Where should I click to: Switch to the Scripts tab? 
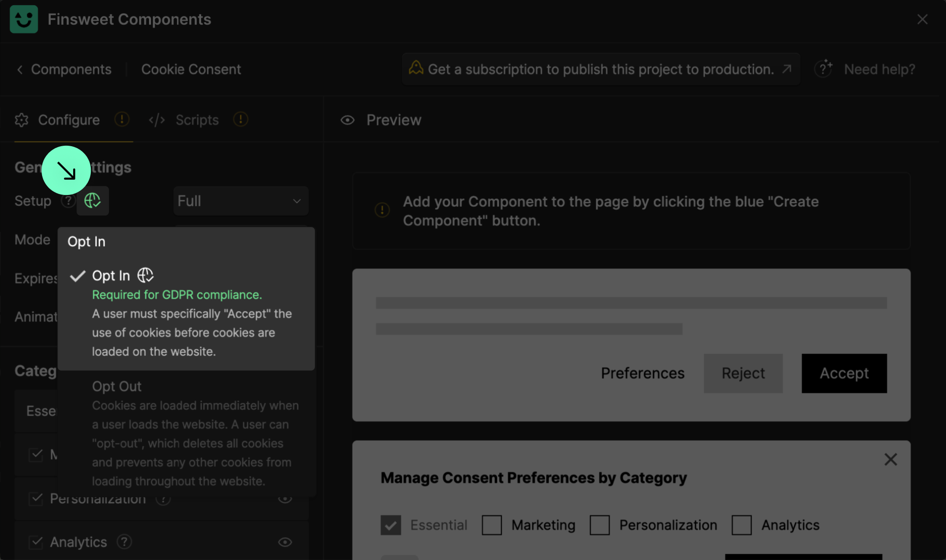[197, 120]
